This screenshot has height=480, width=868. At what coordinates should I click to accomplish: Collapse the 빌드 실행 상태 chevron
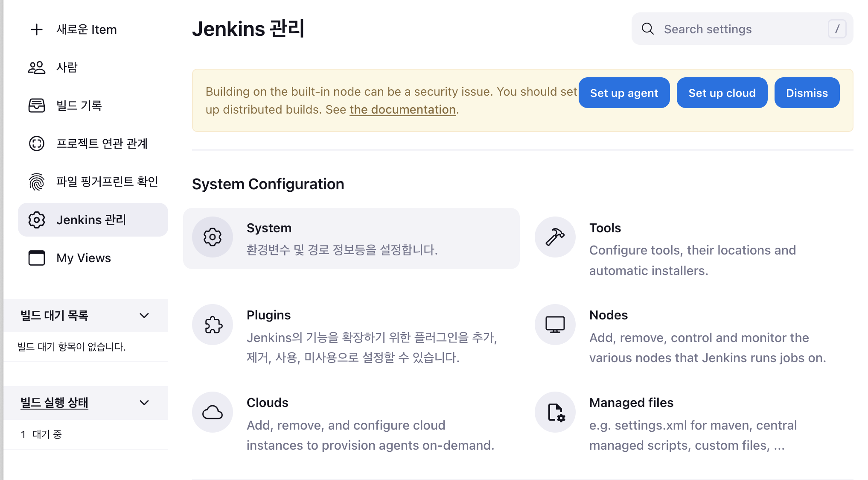click(x=144, y=403)
